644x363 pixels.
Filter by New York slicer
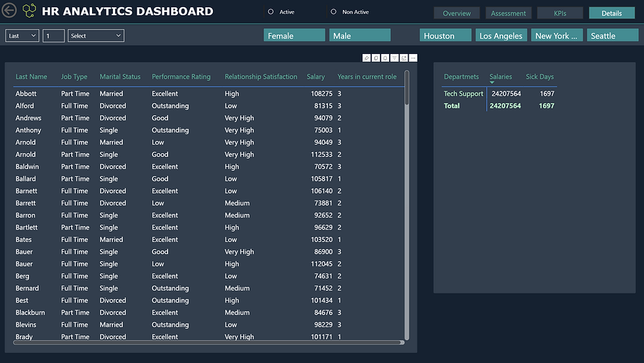tap(557, 36)
